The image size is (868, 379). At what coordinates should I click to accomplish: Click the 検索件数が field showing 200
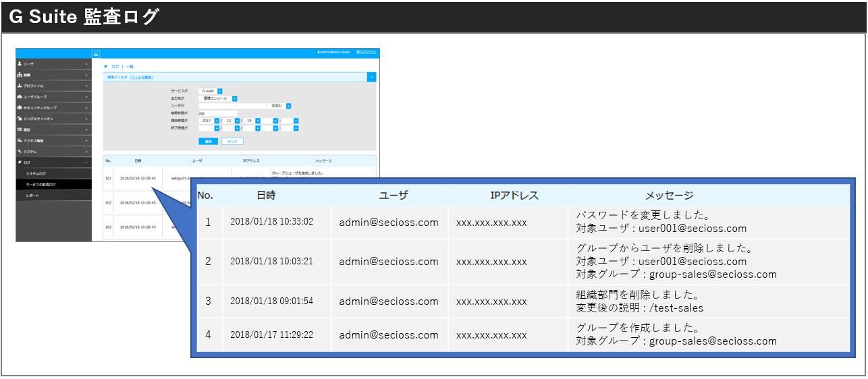(x=218, y=113)
